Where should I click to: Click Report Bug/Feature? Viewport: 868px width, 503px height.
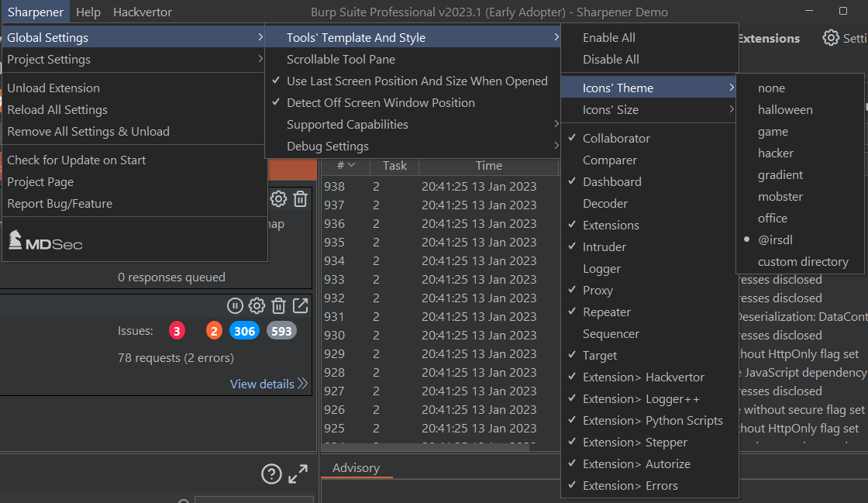click(x=135, y=204)
